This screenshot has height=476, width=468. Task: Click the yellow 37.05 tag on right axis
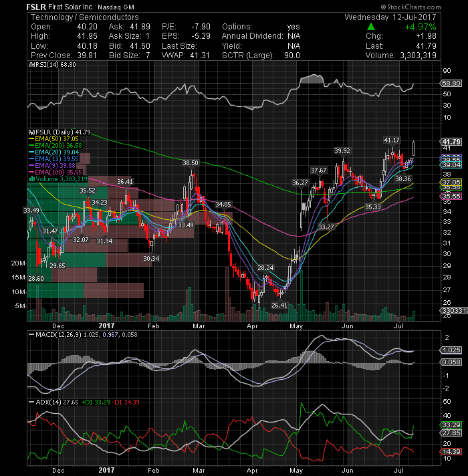click(x=451, y=182)
